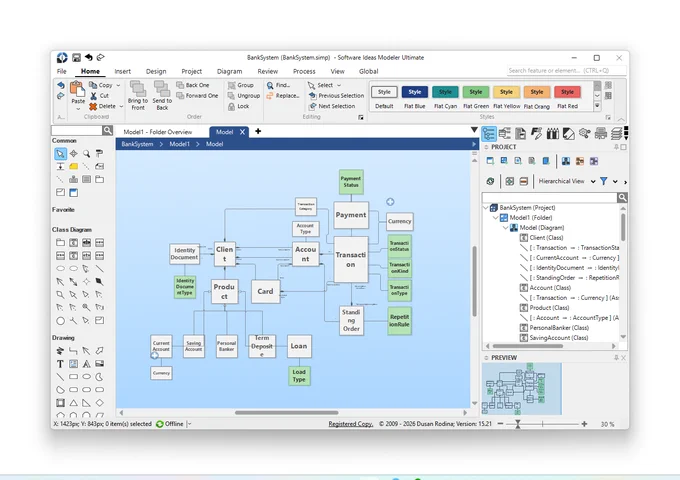Click the Paste clipboard icon
The height and width of the screenshot is (480, 680).
click(78, 89)
